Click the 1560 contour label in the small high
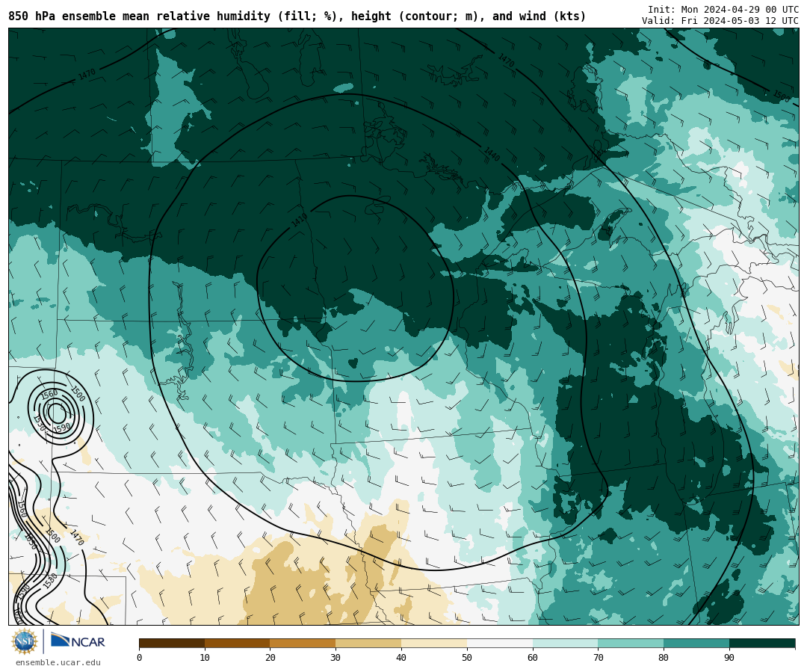This screenshot has width=807, height=672. coord(49,395)
